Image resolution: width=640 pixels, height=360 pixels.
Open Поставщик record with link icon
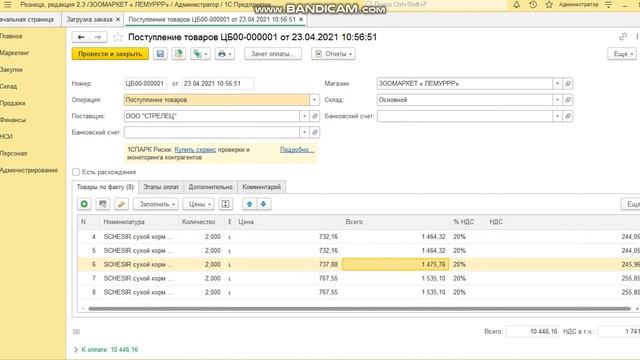click(x=315, y=116)
